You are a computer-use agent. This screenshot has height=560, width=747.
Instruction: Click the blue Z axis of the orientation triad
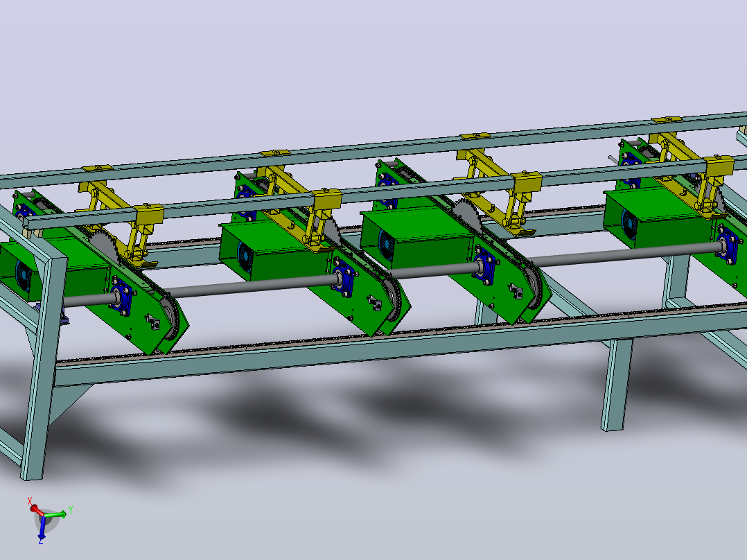[42, 528]
